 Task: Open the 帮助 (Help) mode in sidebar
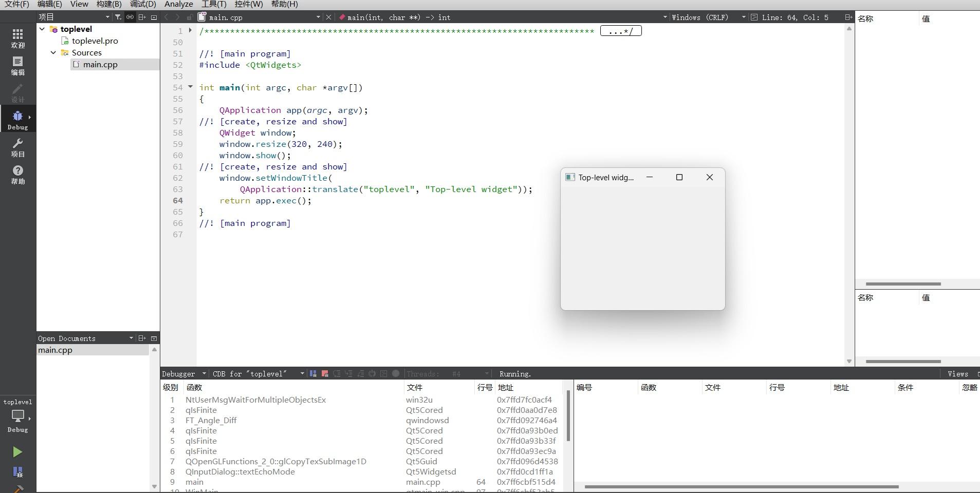[17, 175]
